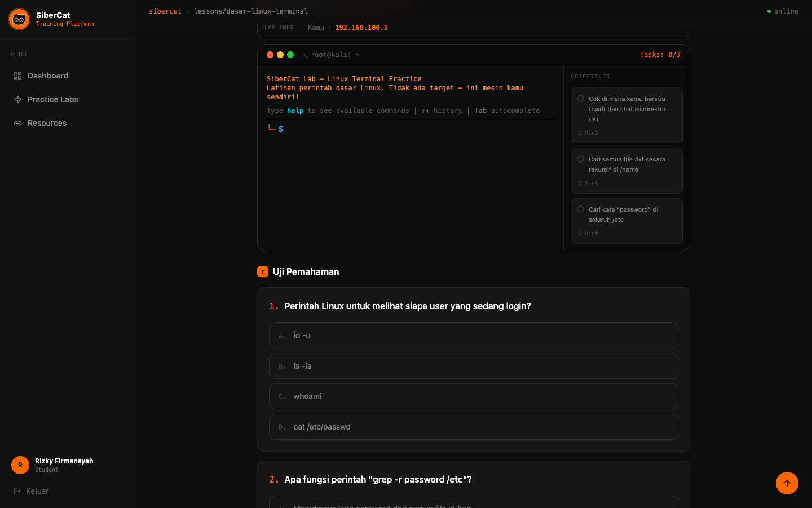Click the orange scroll-to-top arrow button
This screenshot has height=508, width=812.
click(x=787, y=483)
